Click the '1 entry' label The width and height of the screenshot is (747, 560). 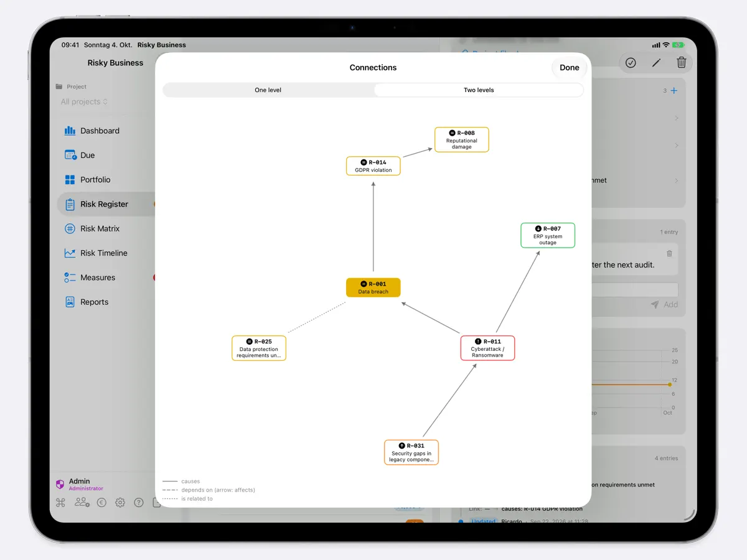[x=669, y=232]
